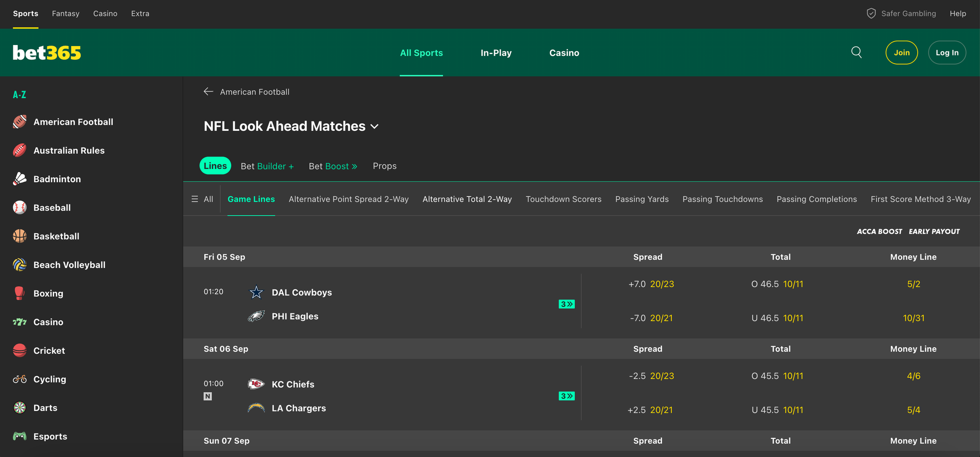Screen dimensions: 980x457
Task: Open the Touchdown Scorers tab
Action: [x=563, y=199]
